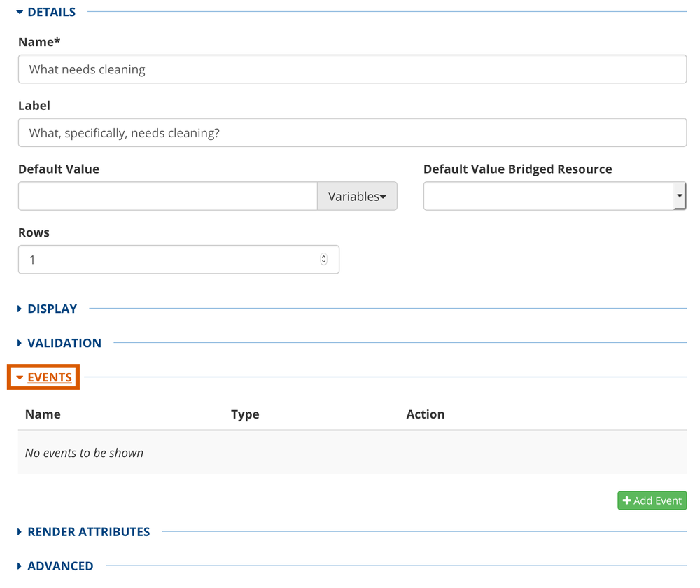Click the Rows spinner arrows
This screenshot has width=700, height=588.
click(323, 260)
